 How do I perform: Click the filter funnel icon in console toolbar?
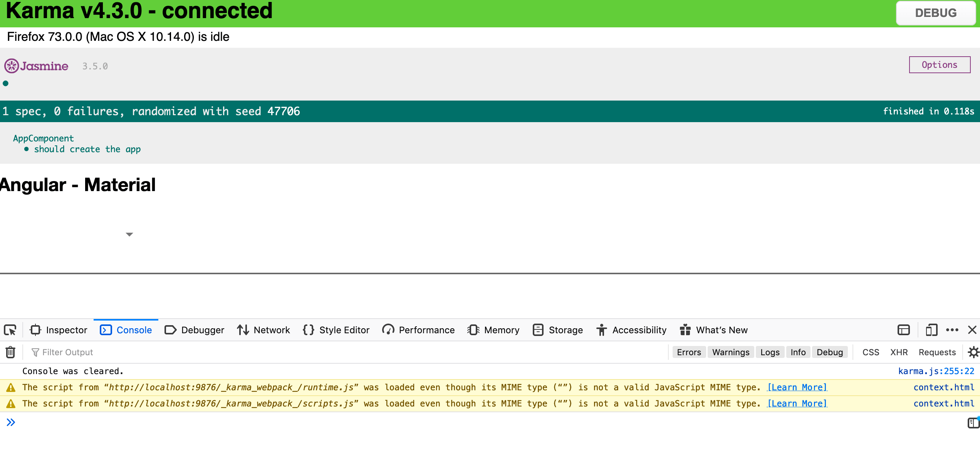coord(35,352)
